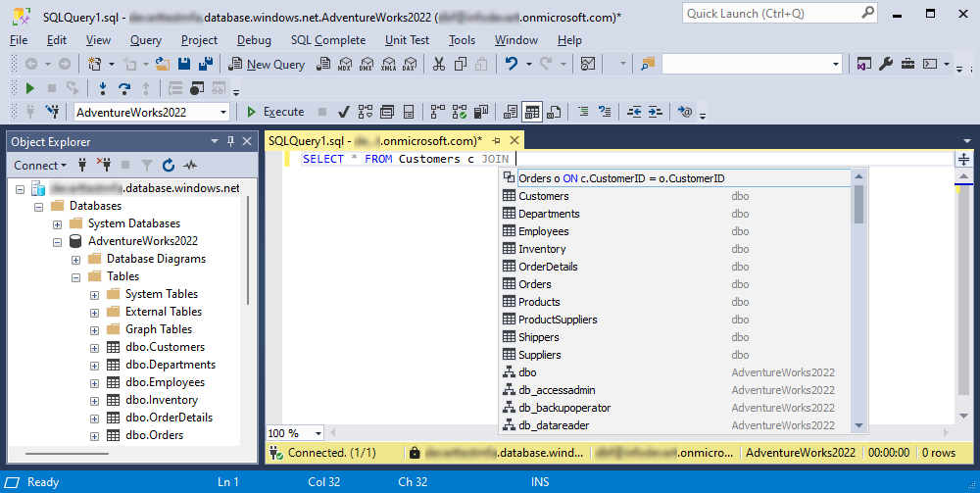
Task: Parse the query with checkmark icon
Action: 343,112
